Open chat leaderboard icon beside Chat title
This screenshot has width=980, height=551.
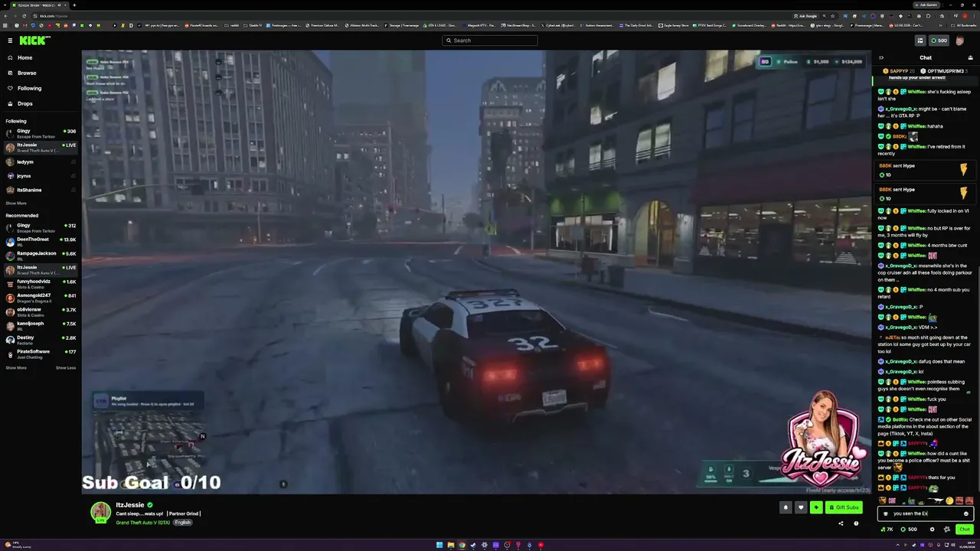(x=971, y=57)
